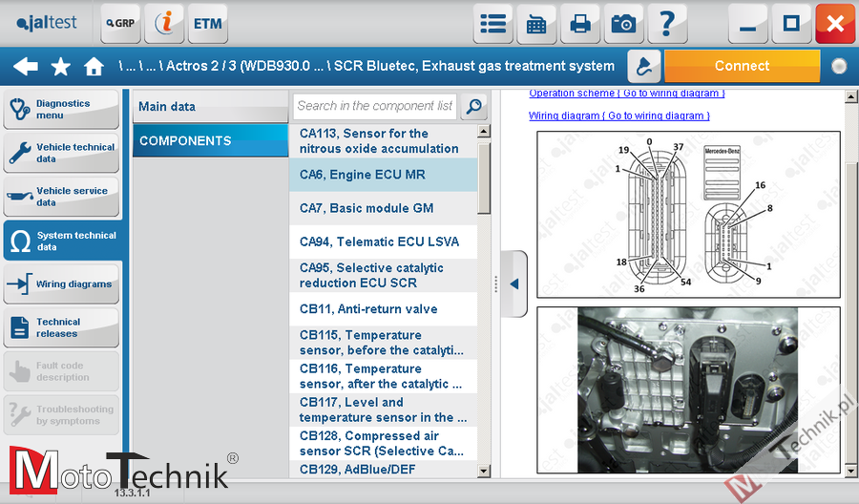Click the list view icon
This screenshot has width=859, height=504.
coord(493,24)
